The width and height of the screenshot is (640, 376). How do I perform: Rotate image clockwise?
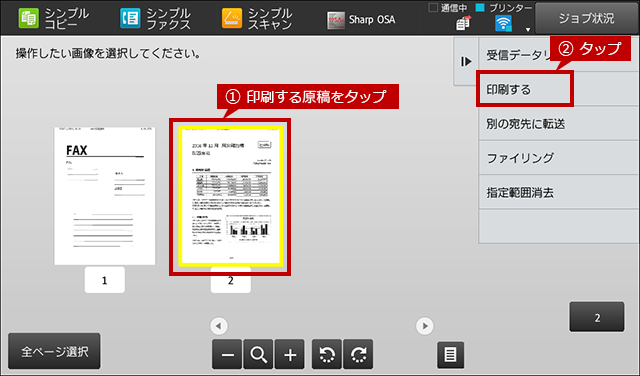pos(358,354)
